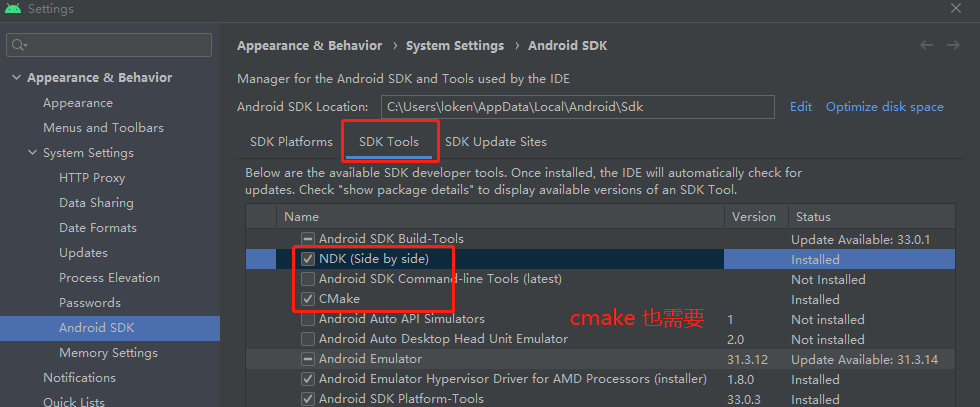
Task: Toggle the Android Emulator checkbox
Action: (x=308, y=359)
